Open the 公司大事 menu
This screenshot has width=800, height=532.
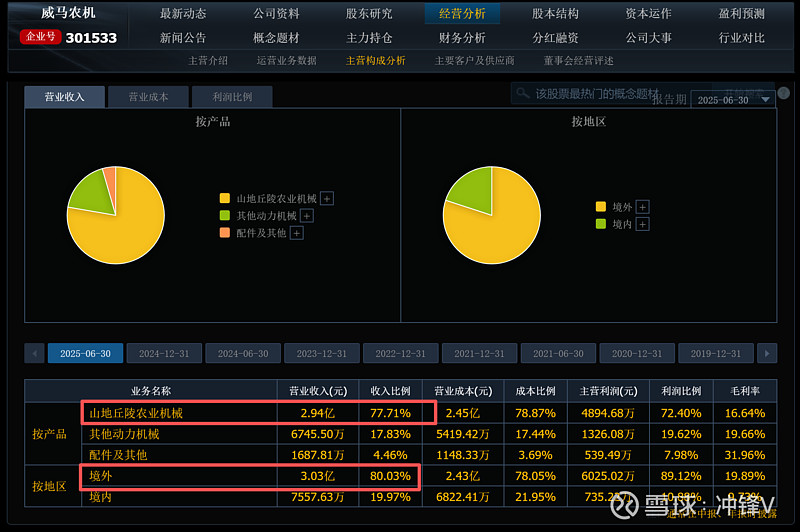pyautogui.click(x=648, y=38)
